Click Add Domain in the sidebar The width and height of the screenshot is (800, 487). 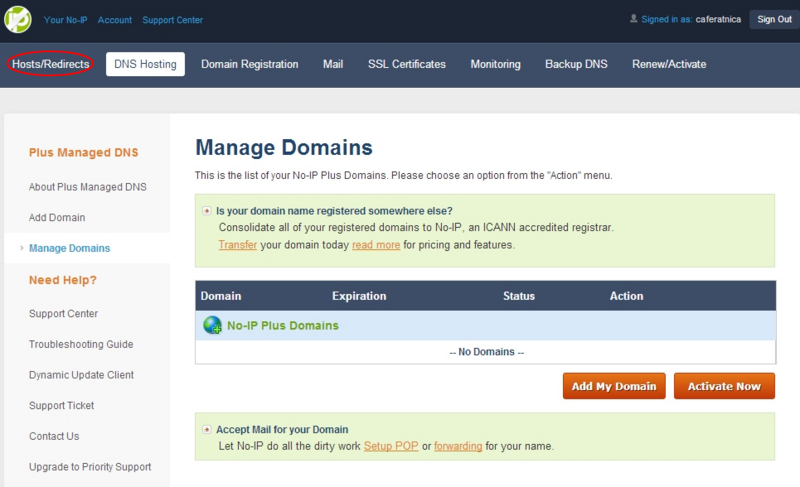(x=57, y=217)
